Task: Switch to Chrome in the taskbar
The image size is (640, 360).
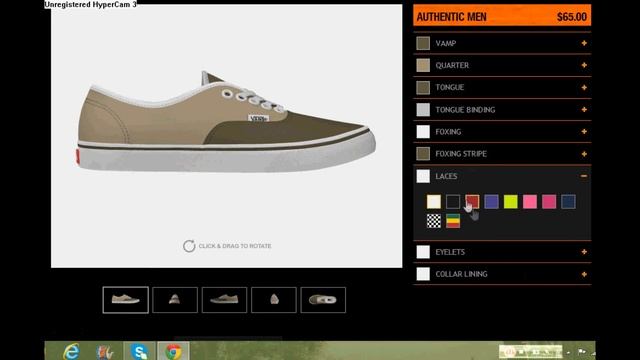Action: point(173,351)
